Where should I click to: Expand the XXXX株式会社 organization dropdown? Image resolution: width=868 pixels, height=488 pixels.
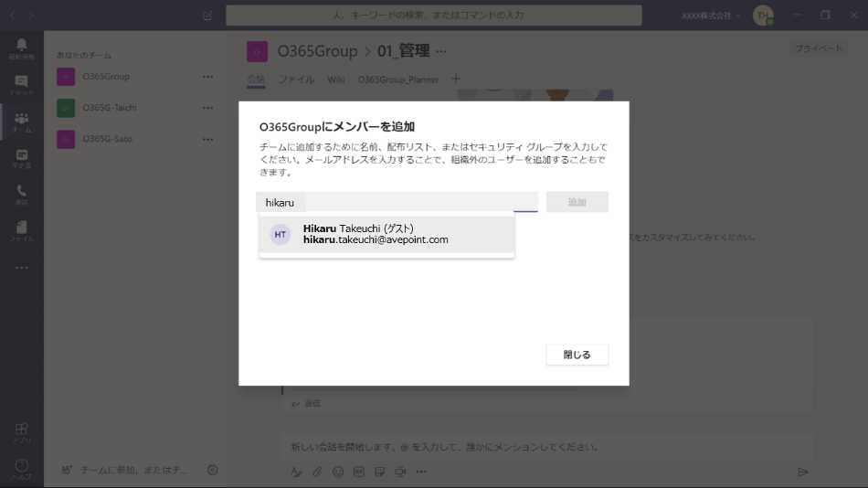pyautogui.click(x=711, y=16)
